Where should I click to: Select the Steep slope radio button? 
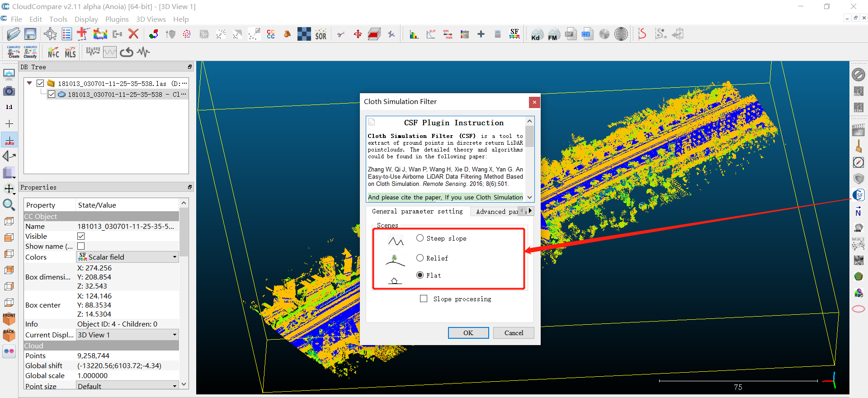[x=420, y=238]
